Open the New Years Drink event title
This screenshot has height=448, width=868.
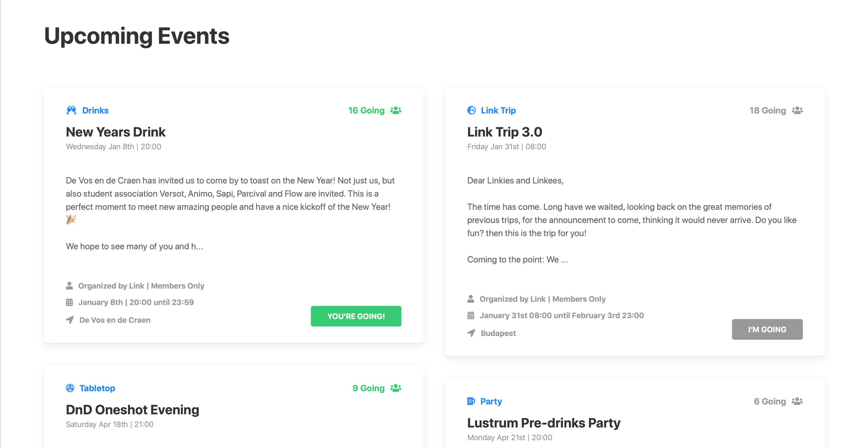(x=115, y=132)
